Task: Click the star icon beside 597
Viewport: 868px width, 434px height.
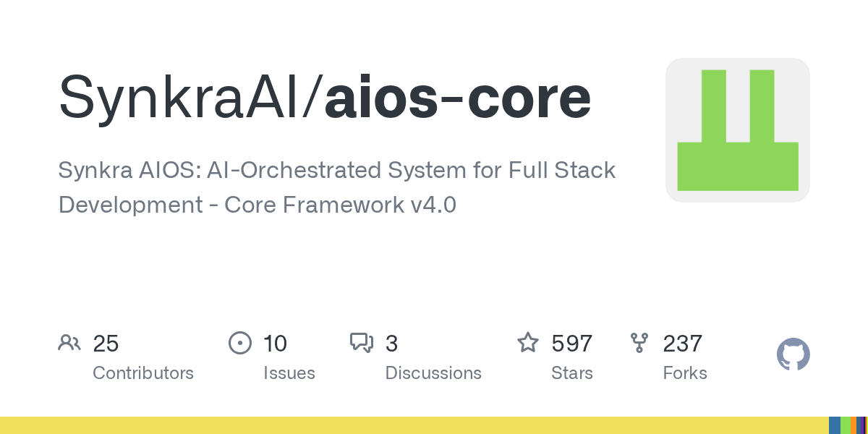Action: (528, 343)
